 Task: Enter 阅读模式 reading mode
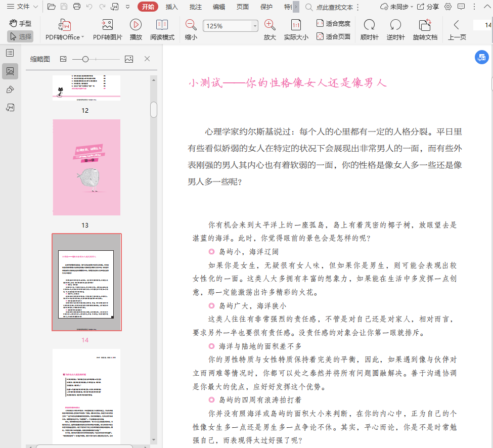click(162, 25)
